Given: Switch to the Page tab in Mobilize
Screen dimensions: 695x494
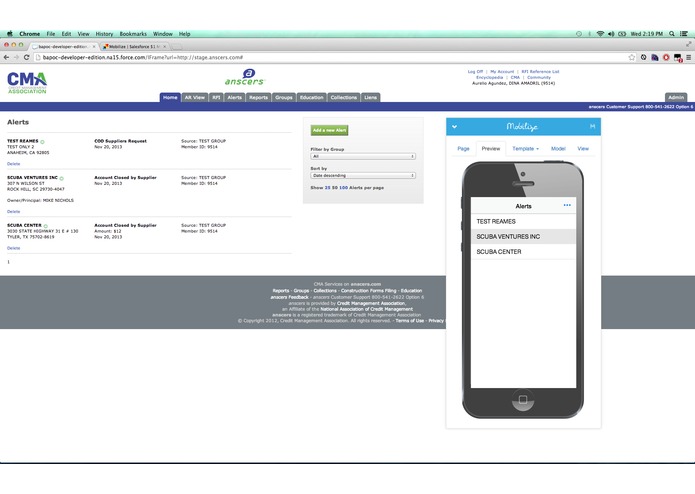Looking at the screenshot, I should 463,149.
